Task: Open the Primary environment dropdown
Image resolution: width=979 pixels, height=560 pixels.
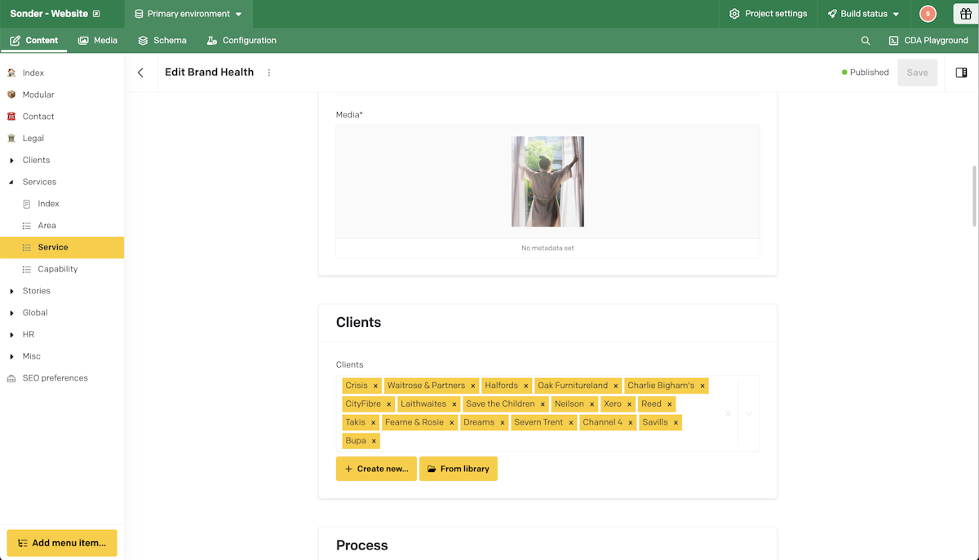Action: [188, 14]
